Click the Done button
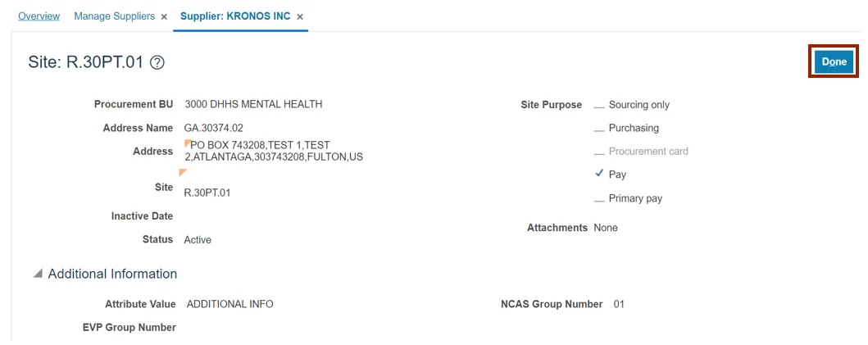 (834, 61)
